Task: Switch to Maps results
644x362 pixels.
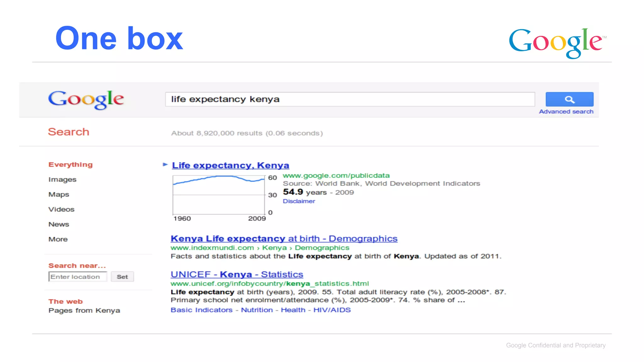Action: (x=58, y=195)
